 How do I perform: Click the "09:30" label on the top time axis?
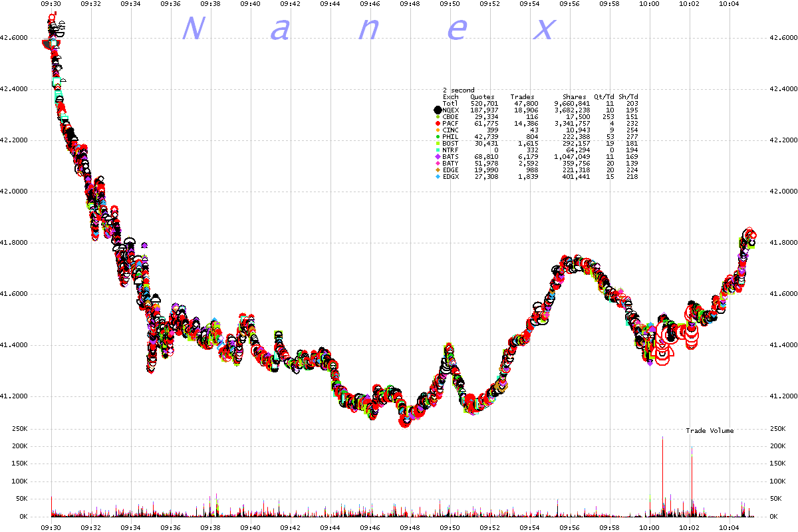(x=51, y=4)
